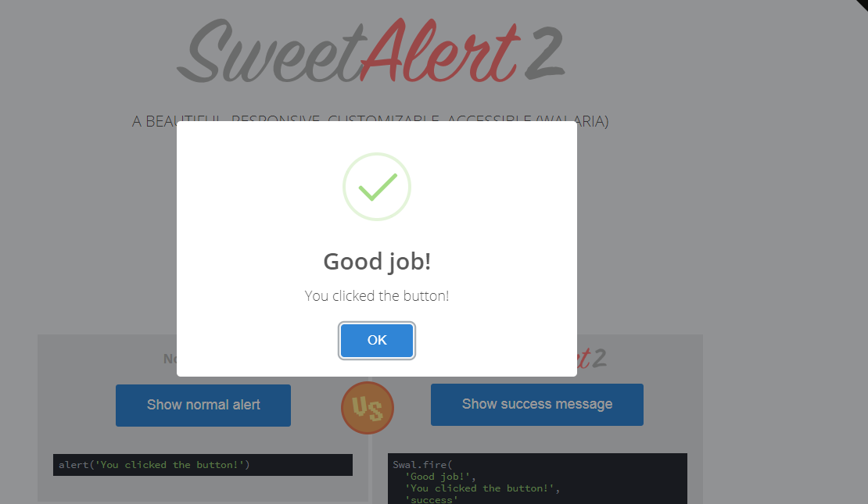This screenshot has height=504, width=868.
Task: Click the Show normal alert button
Action: point(203,405)
